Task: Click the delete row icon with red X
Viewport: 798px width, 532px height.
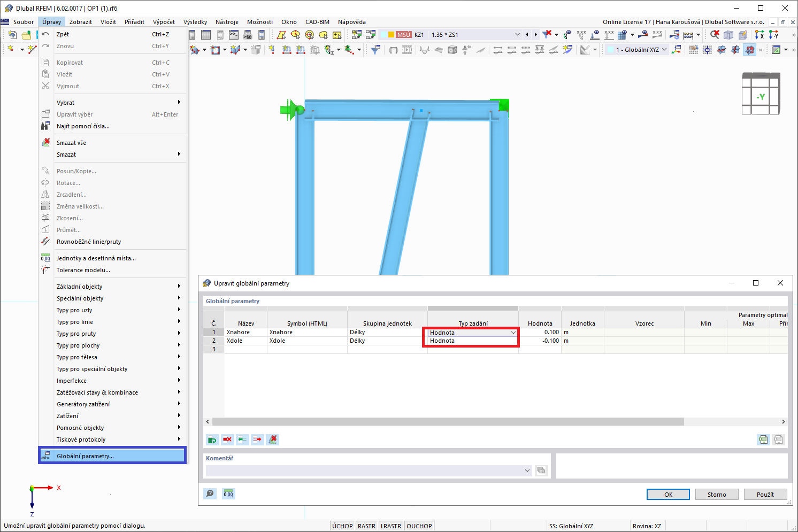Action: [x=227, y=440]
